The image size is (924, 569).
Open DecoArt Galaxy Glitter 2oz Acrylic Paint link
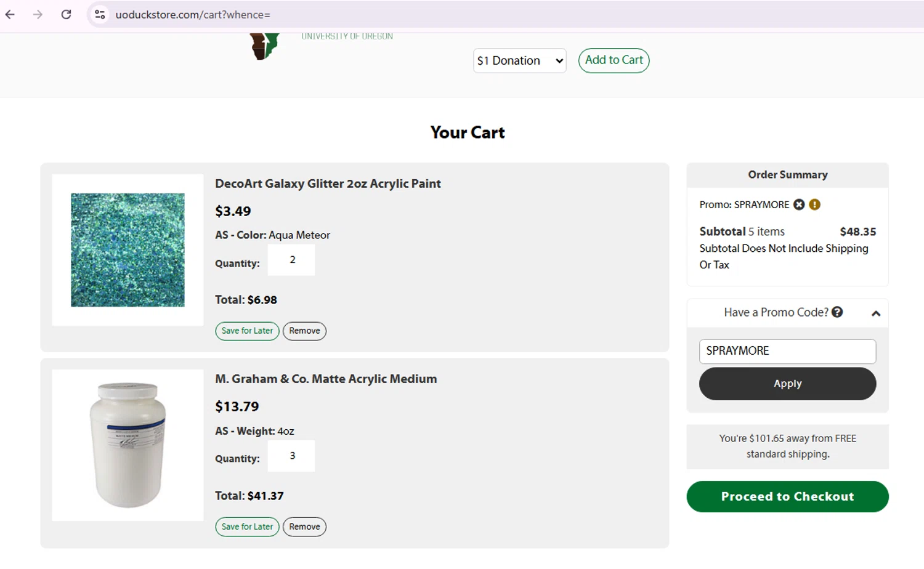pyautogui.click(x=328, y=184)
